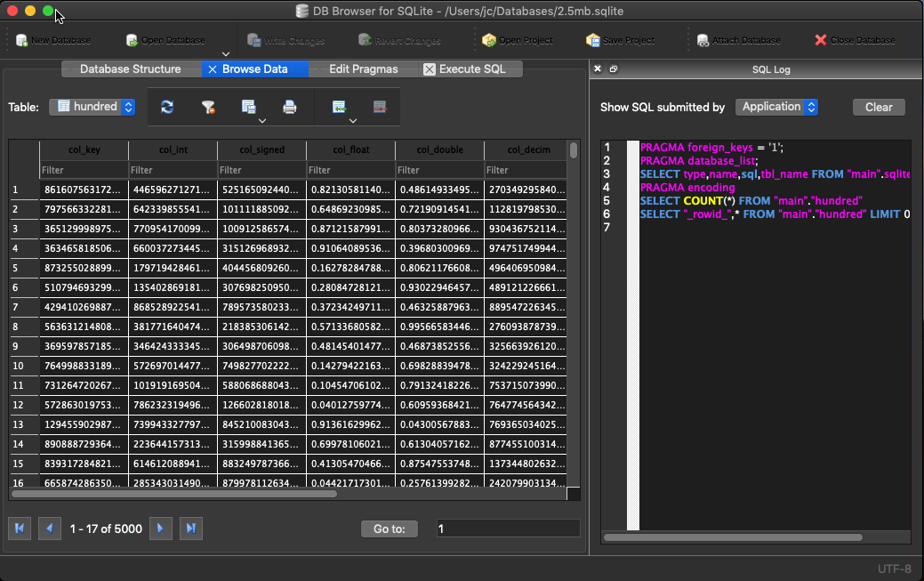924x581 pixels.
Task: Sort by the col_signed column header
Action: point(261,149)
